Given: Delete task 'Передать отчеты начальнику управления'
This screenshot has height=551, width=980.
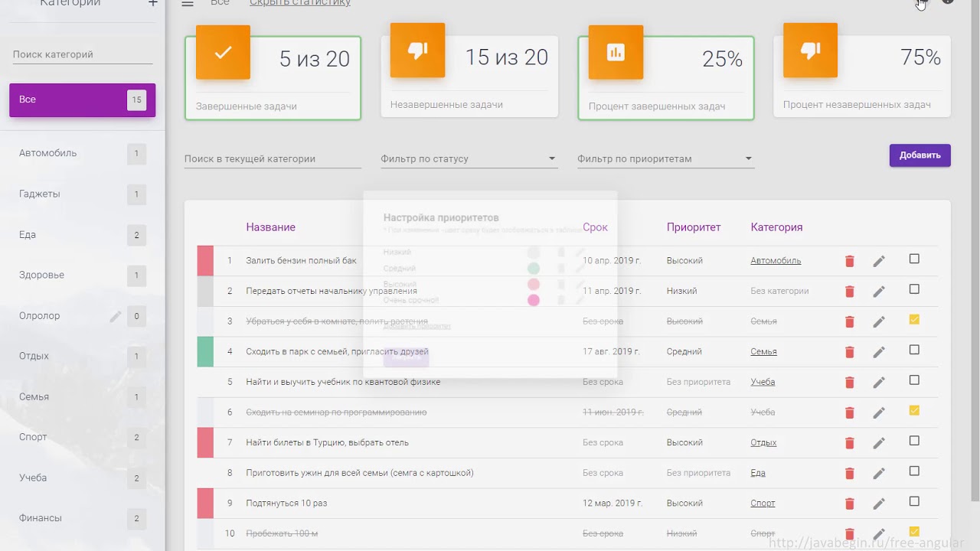Looking at the screenshot, I should (x=849, y=291).
